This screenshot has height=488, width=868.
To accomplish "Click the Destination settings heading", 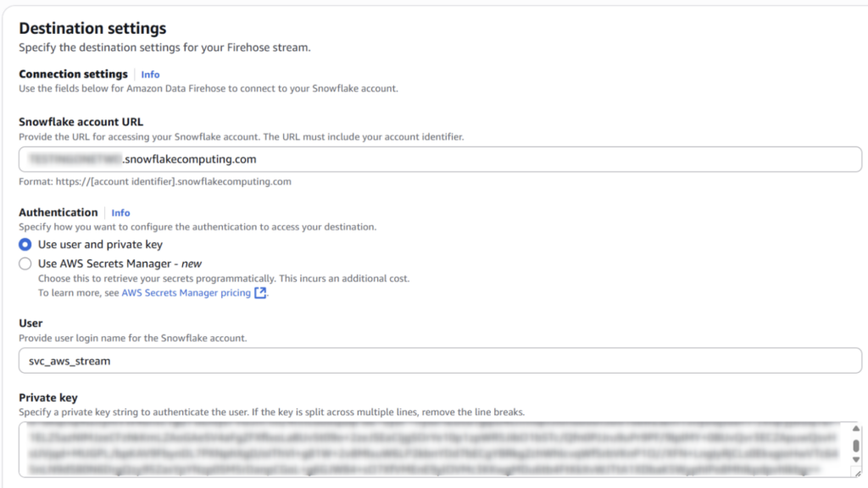I will pos(92,28).
